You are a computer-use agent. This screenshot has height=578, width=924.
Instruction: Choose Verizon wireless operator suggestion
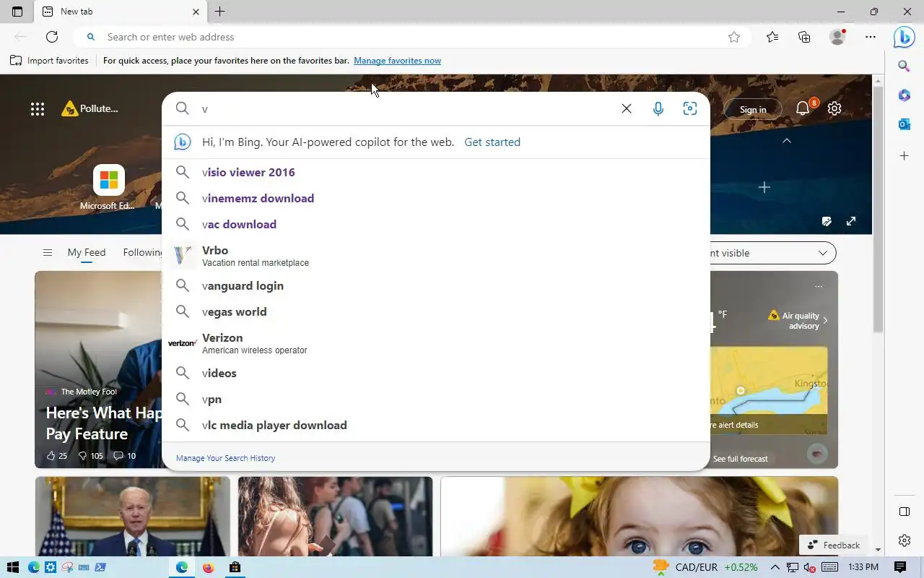[x=436, y=342]
